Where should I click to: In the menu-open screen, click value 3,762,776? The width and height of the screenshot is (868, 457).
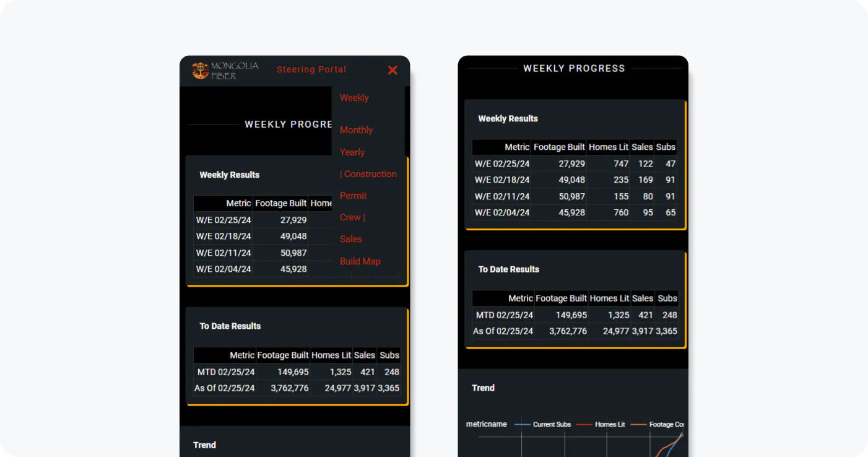[290, 388]
